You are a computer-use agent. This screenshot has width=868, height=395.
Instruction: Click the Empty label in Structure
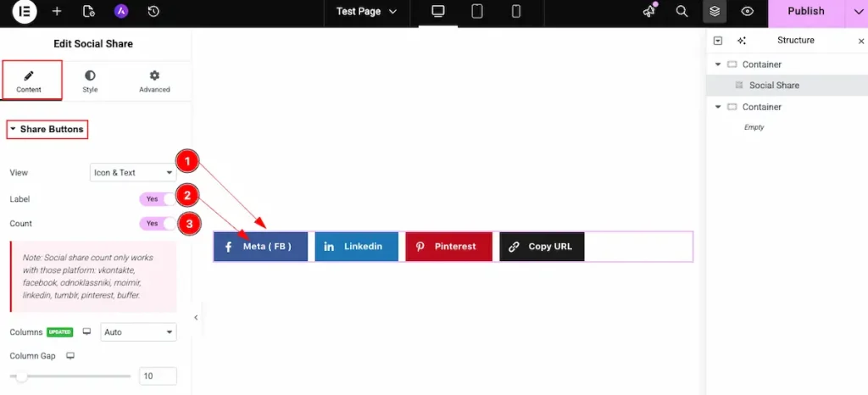point(754,127)
